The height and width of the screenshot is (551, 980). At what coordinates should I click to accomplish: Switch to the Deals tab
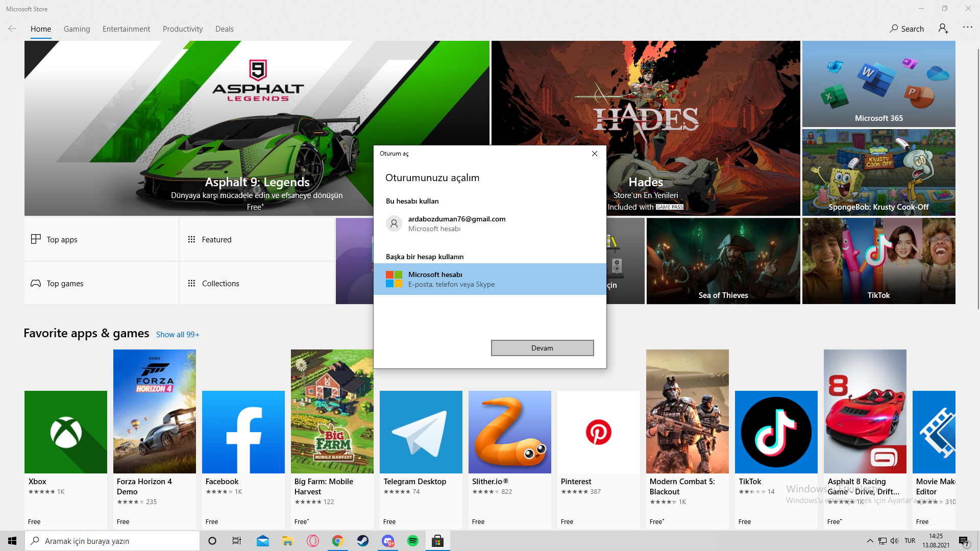tap(224, 29)
